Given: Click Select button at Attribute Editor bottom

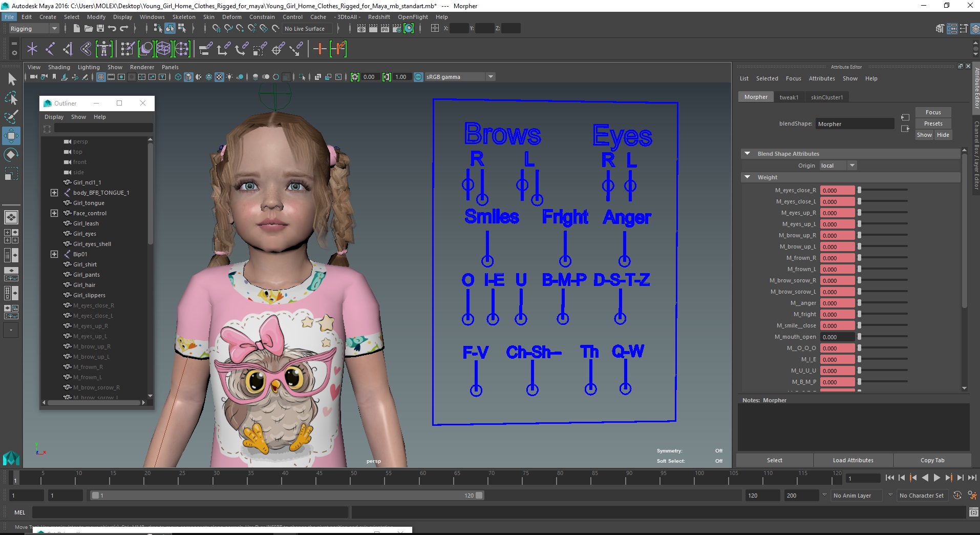Looking at the screenshot, I should coord(774,460).
